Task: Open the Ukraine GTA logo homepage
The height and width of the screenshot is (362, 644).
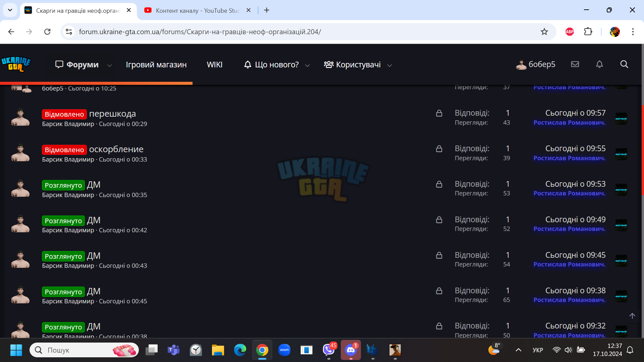Action: point(16,64)
